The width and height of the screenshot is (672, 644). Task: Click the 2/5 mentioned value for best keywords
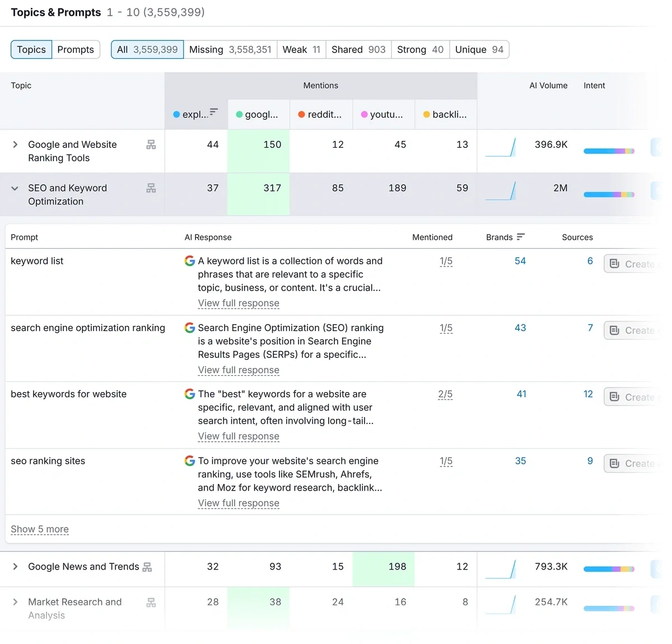click(x=445, y=394)
